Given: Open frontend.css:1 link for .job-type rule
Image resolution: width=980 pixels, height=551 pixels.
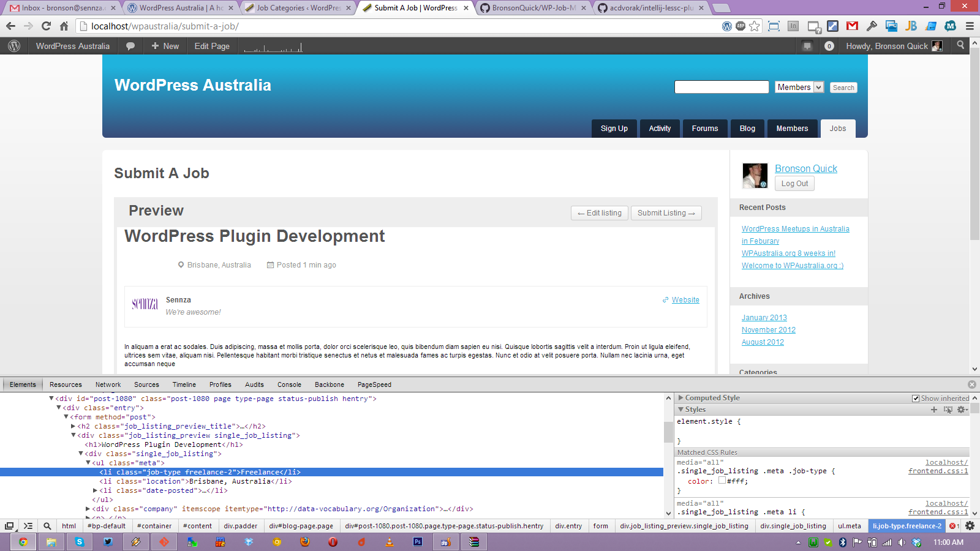Looking at the screenshot, I should point(938,471).
